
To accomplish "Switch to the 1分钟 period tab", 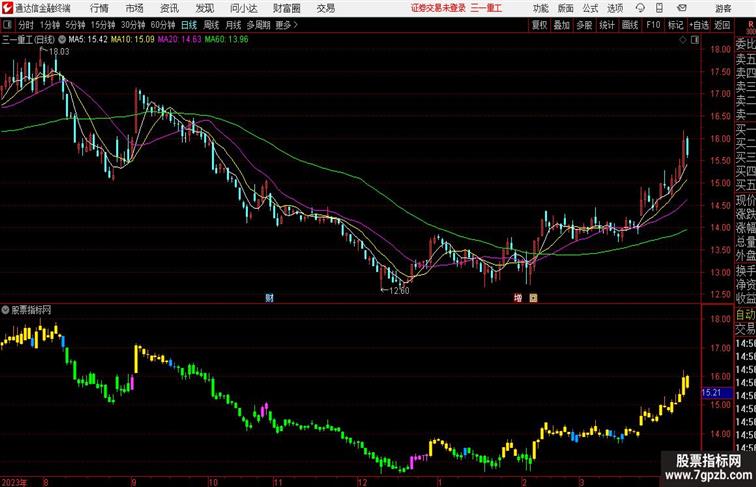I will [50, 25].
